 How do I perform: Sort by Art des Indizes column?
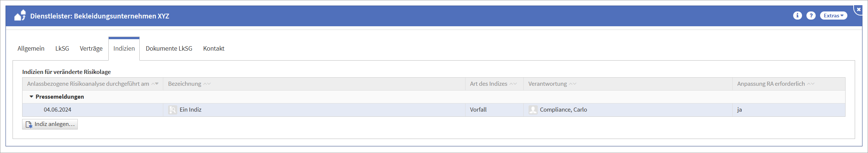tap(488, 84)
